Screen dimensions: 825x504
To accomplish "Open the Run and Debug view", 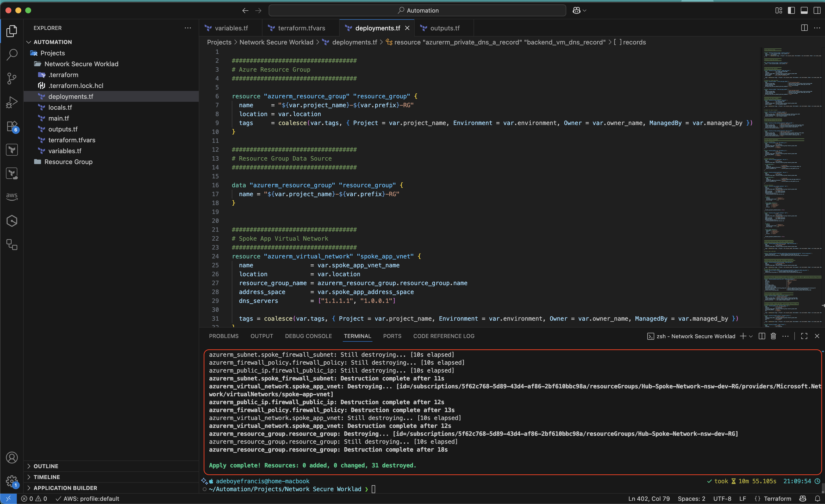I will pos(12,102).
